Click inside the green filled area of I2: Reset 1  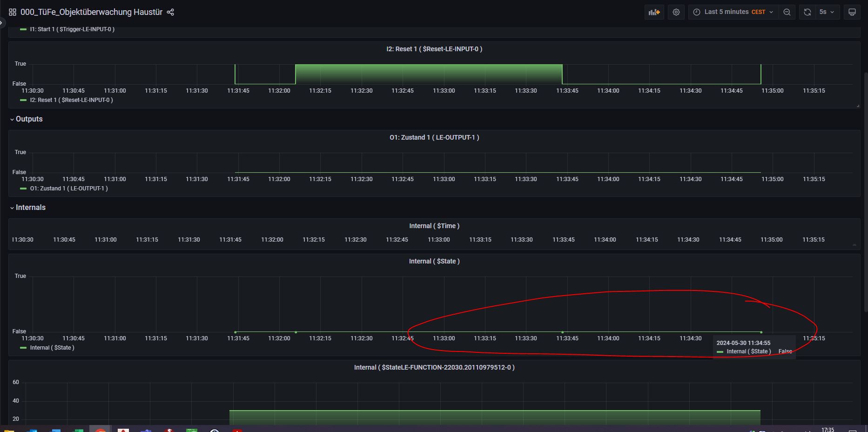[429, 74]
